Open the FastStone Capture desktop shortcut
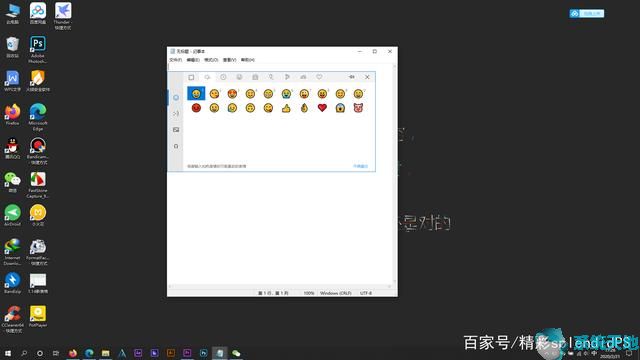This screenshot has width=640, height=360. 38,184
